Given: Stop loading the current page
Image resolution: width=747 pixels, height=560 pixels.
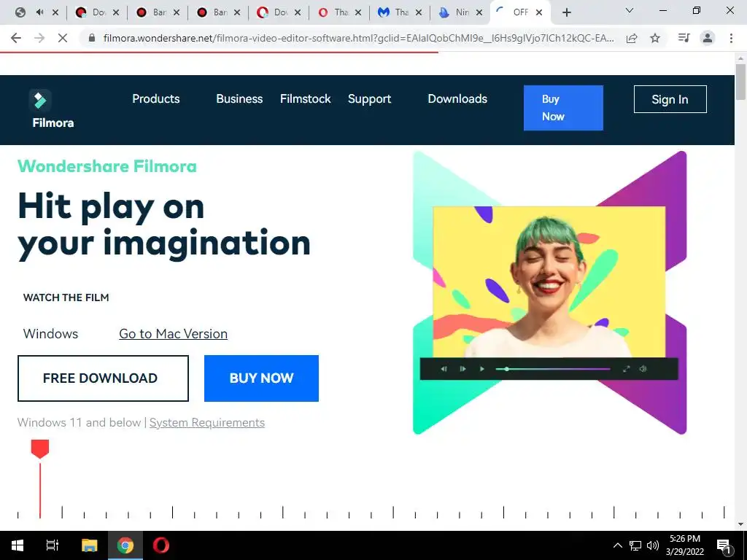Looking at the screenshot, I should pyautogui.click(x=63, y=38).
